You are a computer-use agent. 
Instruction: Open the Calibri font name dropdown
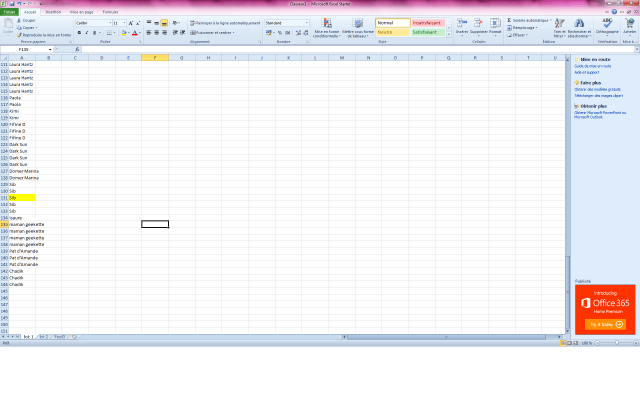[110, 23]
